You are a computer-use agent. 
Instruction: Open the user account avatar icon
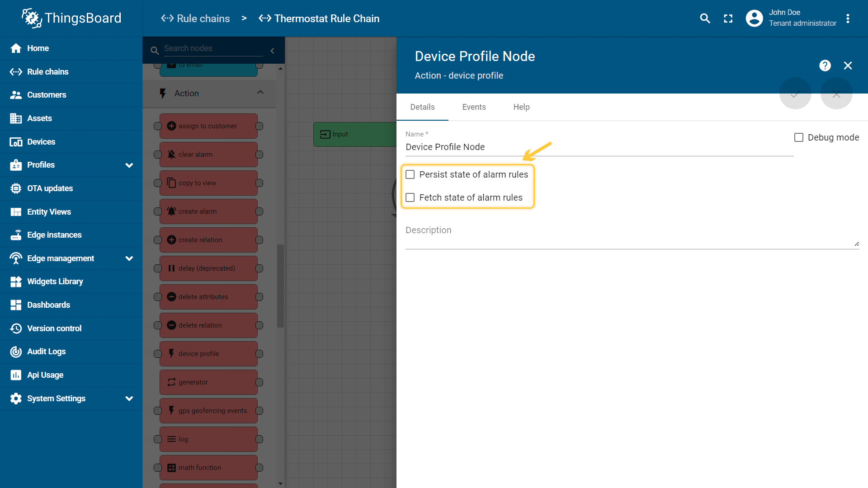(x=754, y=19)
